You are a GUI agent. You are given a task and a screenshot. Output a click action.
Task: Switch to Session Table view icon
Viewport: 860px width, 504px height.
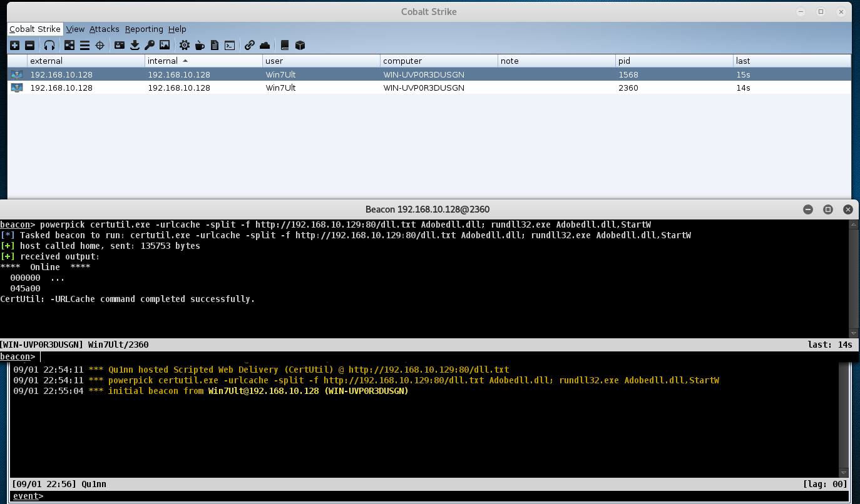pos(84,45)
